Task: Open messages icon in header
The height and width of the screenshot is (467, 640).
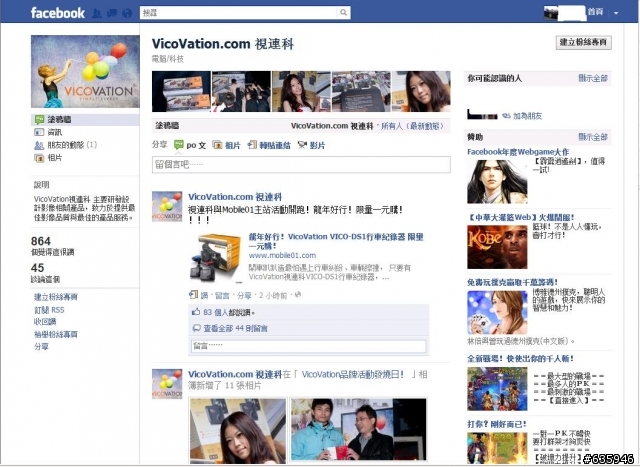Action: pos(112,13)
